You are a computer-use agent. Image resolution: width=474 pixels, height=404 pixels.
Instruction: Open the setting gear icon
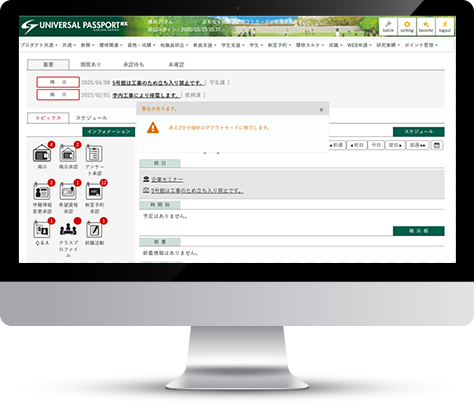click(x=407, y=26)
